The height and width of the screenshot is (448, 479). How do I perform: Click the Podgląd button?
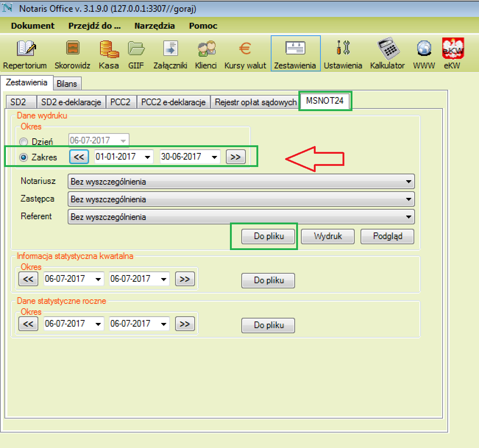tap(387, 237)
